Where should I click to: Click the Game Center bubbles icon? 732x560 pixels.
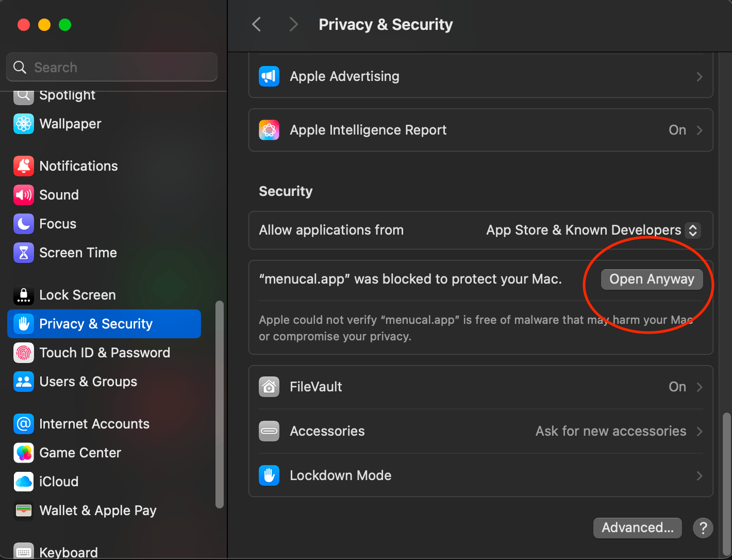coord(24,453)
